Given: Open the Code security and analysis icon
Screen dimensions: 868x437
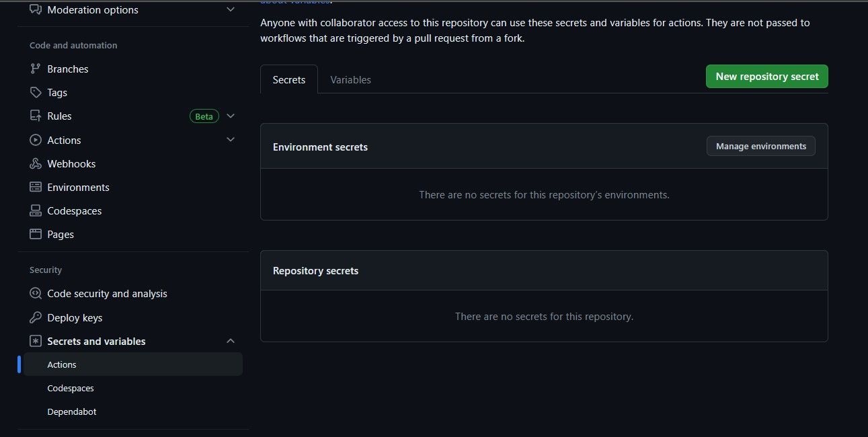Looking at the screenshot, I should (35, 293).
